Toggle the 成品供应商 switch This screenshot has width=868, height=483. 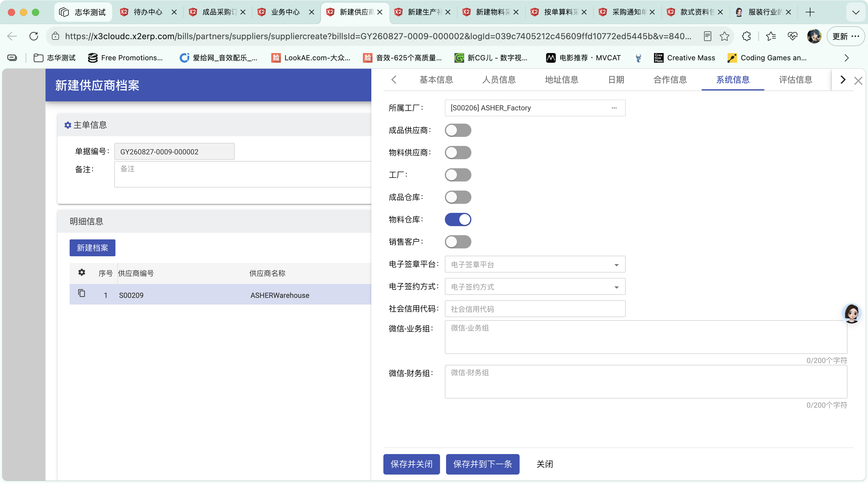tap(458, 130)
